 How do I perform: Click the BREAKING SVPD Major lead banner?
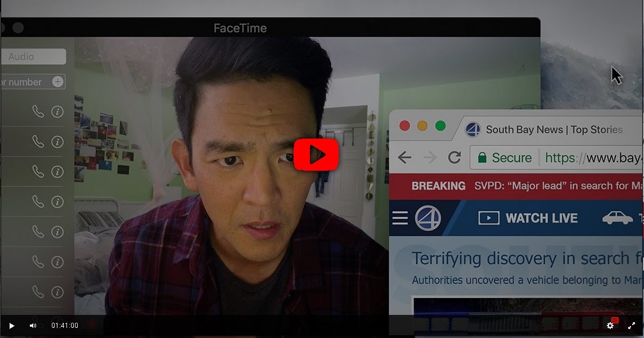coord(516,186)
